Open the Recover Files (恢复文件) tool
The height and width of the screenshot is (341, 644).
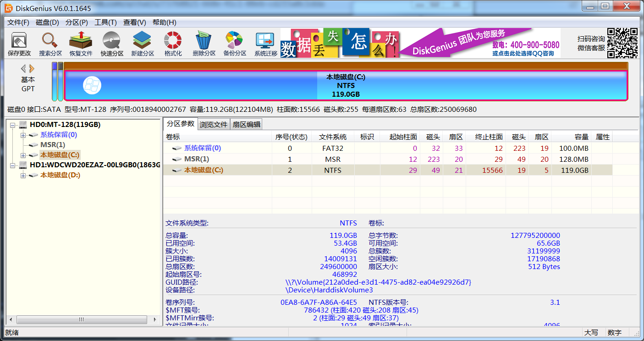click(x=81, y=44)
